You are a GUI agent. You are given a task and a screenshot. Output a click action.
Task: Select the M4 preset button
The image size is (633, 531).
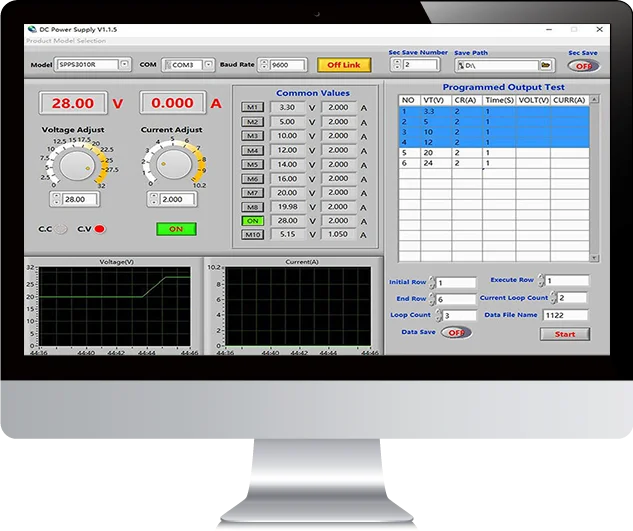pos(252,151)
